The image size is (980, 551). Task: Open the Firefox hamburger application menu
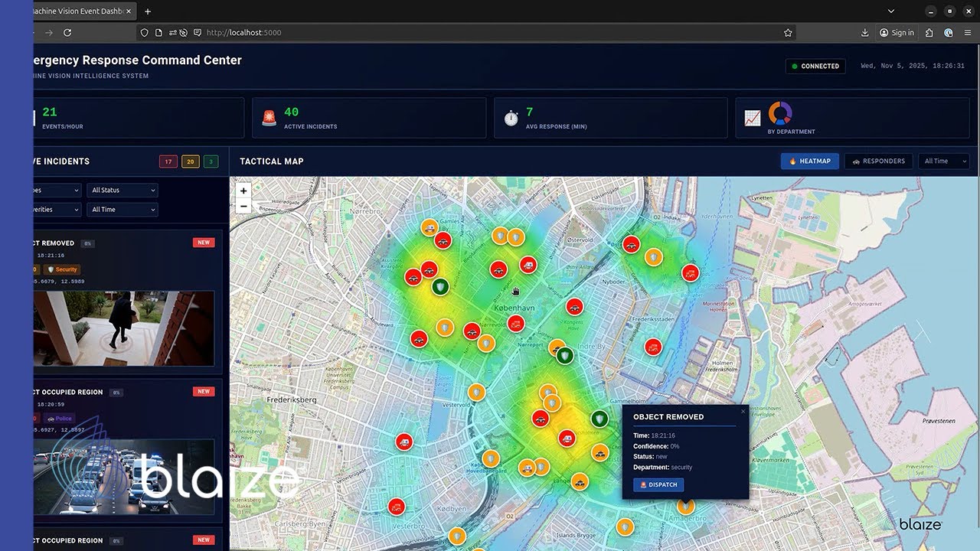click(968, 33)
